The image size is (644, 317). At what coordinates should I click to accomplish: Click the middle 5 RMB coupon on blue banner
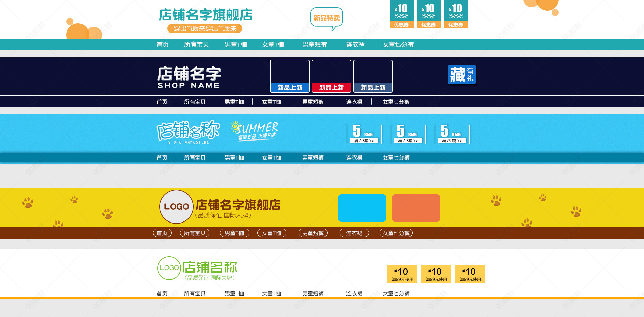[x=407, y=133]
